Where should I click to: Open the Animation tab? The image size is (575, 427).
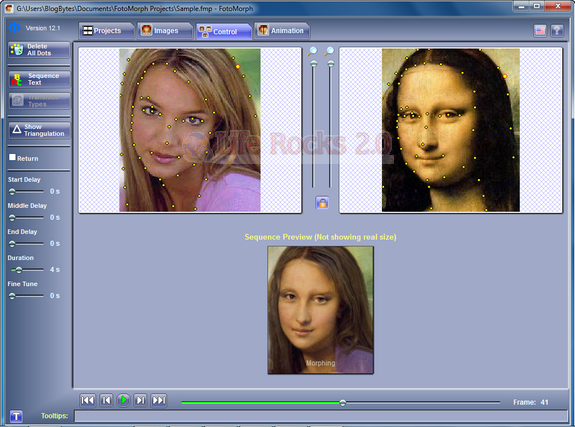[282, 31]
